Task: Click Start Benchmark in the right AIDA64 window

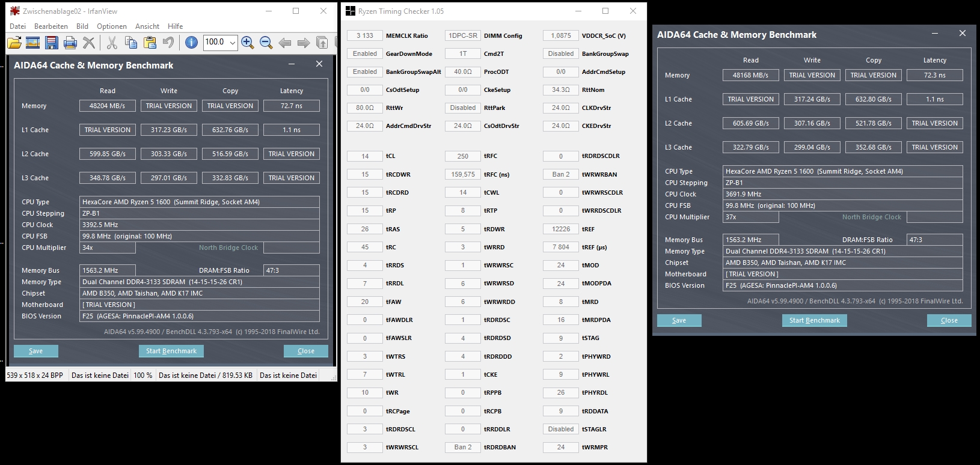Action: 815,320
